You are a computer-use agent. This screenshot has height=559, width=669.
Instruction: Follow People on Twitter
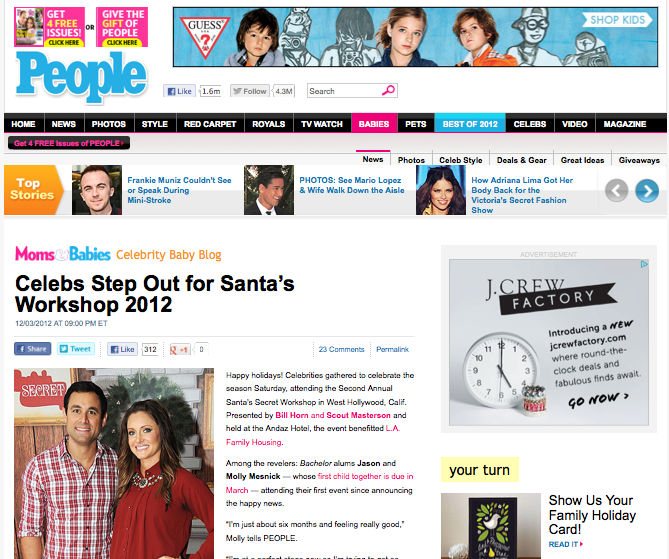click(250, 91)
